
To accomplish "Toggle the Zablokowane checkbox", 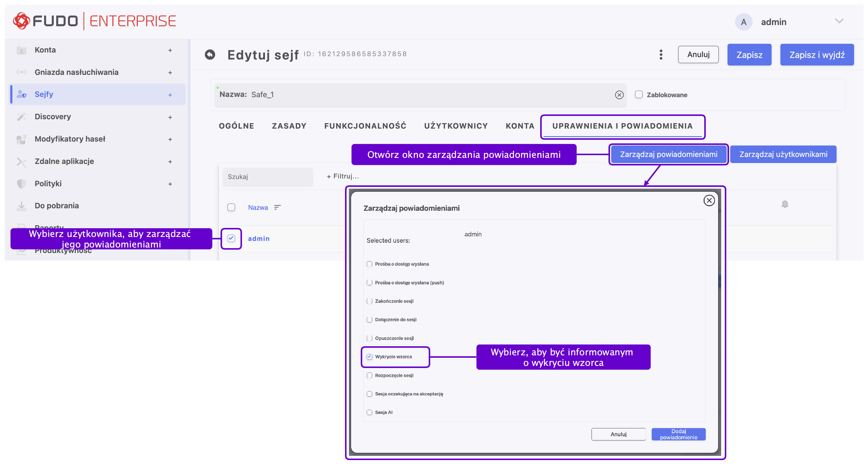I will (x=638, y=94).
